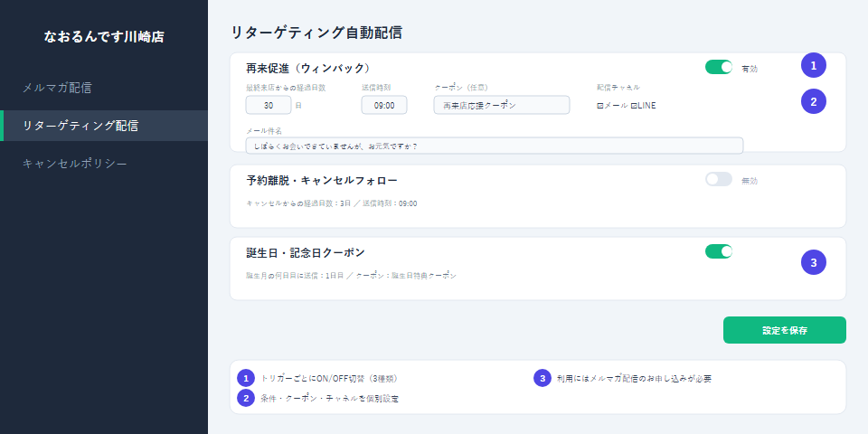Open the メルマガ配信 sidebar menu
Viewport: 868px width, 434px height.
coord(103,88)
